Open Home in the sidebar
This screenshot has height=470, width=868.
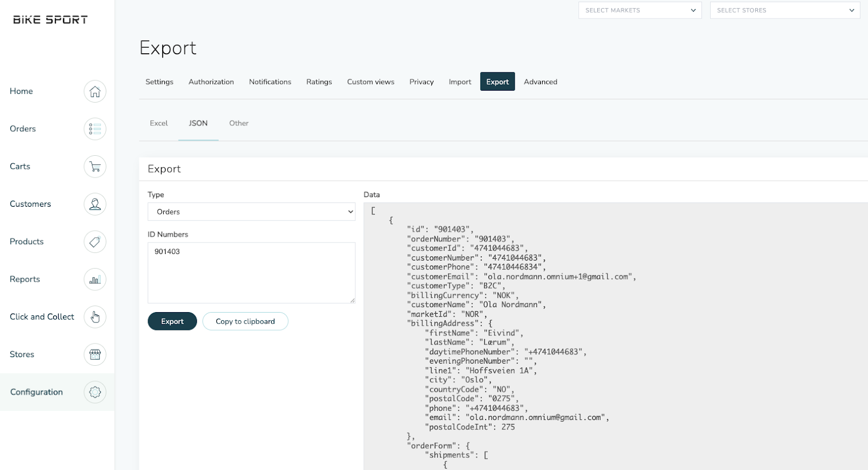click(x=21, y=91)
